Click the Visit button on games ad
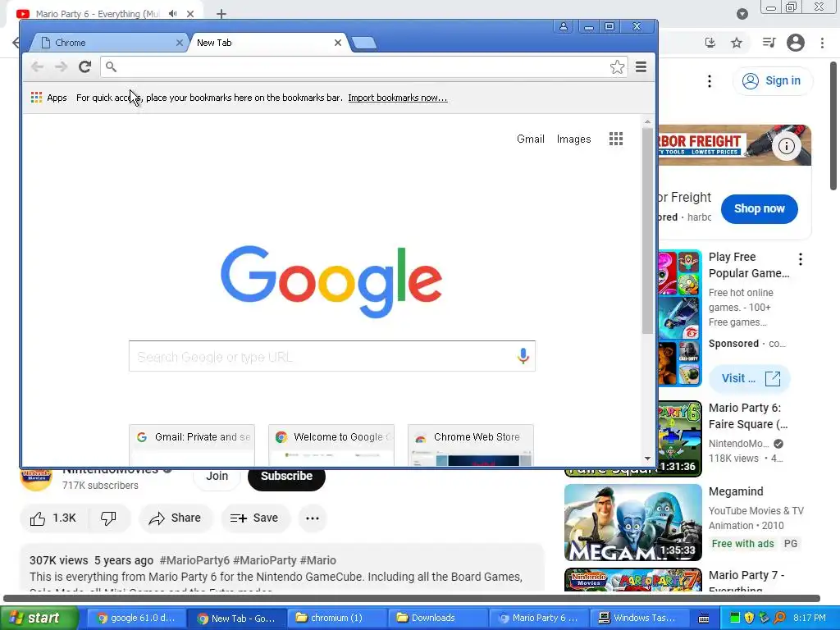Viewport: 840px width, 630px height. (x=750, y=378)
